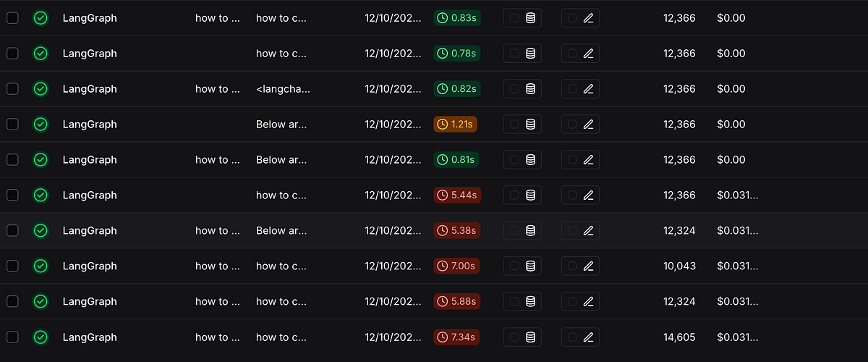This screenshot has height=362, width=868.
Task: Click the red 5.88s latency badge
Action: 456,302
